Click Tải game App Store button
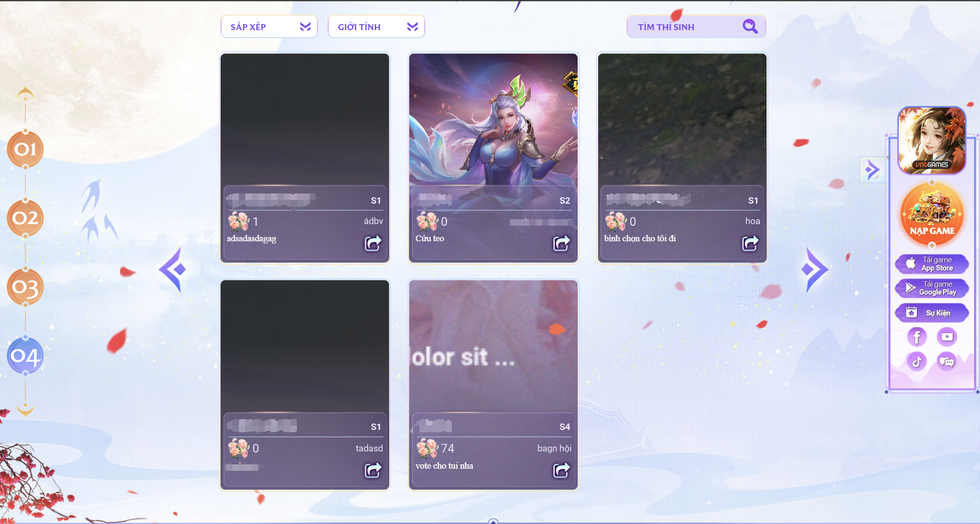 point(932,264)
